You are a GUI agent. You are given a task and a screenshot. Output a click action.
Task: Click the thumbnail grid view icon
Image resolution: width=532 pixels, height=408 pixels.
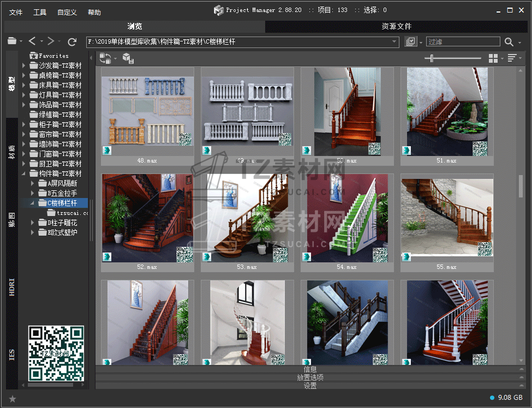[493, 58]
